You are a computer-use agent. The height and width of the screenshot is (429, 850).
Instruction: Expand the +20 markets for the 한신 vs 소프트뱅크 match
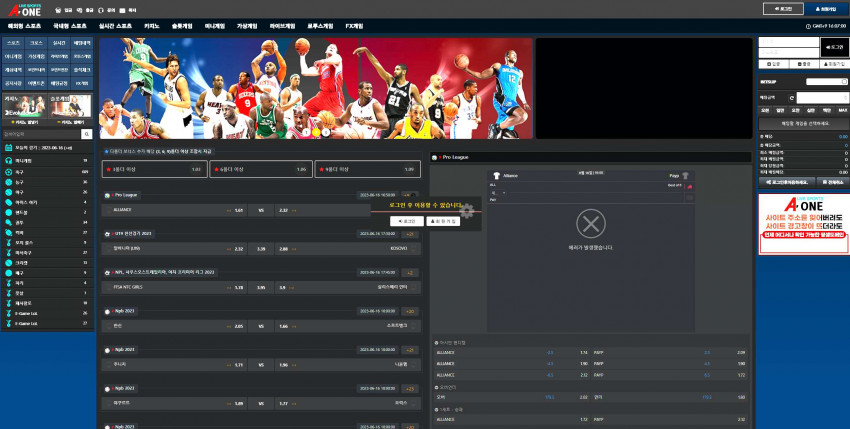click(x=410, y=311)
